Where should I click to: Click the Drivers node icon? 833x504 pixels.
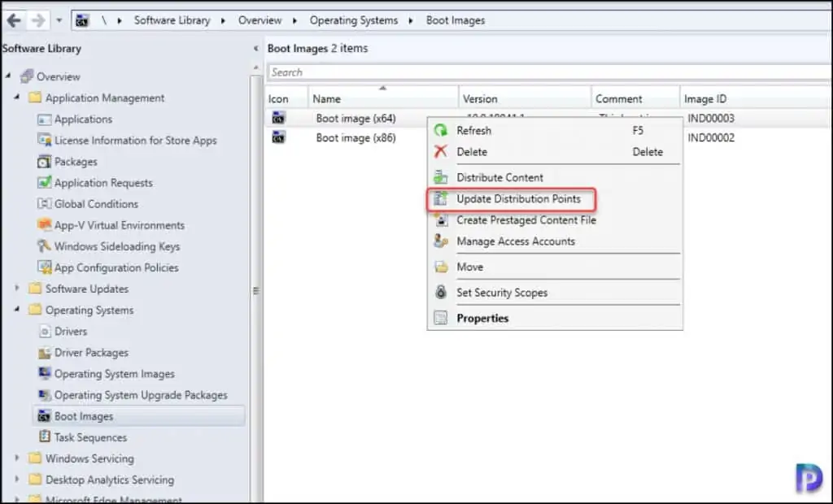44,332
